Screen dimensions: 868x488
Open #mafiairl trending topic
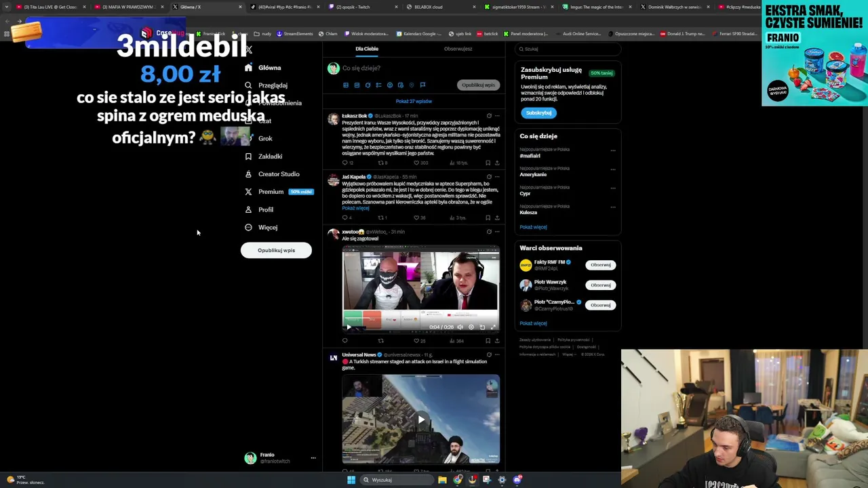(530, 156)
